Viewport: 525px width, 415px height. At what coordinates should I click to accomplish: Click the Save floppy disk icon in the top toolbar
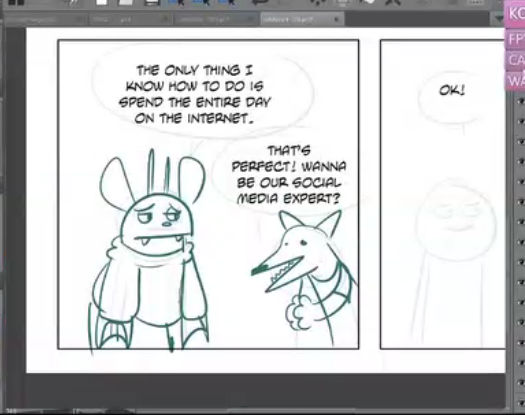(151, 2)
